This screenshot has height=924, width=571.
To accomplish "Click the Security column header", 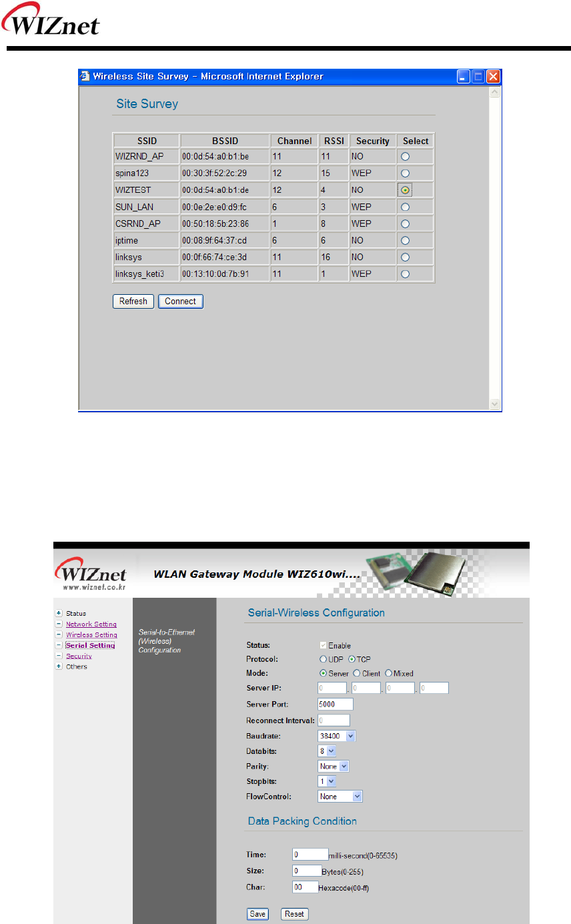I will click(373, 141).
